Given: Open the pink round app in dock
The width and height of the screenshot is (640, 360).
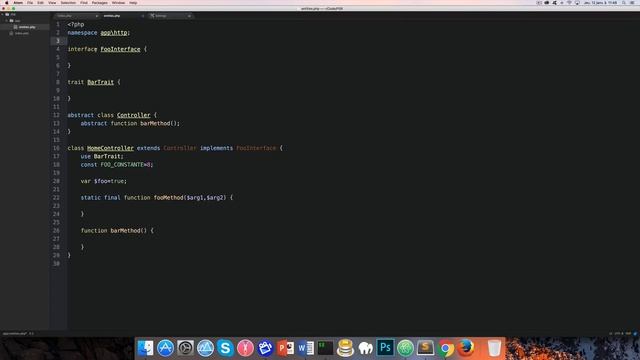Looking at the screenshot, I should [245, 348].
